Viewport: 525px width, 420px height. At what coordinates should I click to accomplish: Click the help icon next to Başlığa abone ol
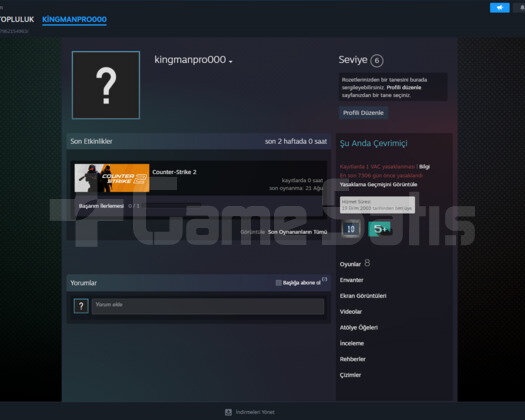coord(324,279)
